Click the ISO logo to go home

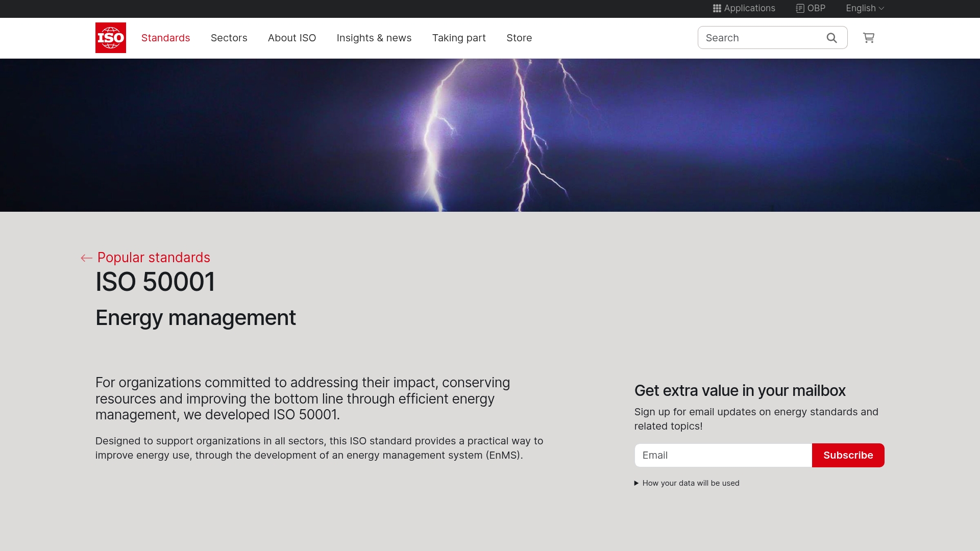pos(110,38)
